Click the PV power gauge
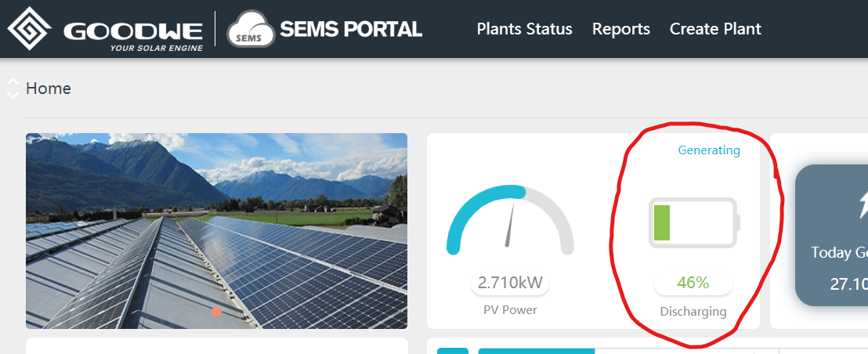868x354 pixels. (510, 221)
